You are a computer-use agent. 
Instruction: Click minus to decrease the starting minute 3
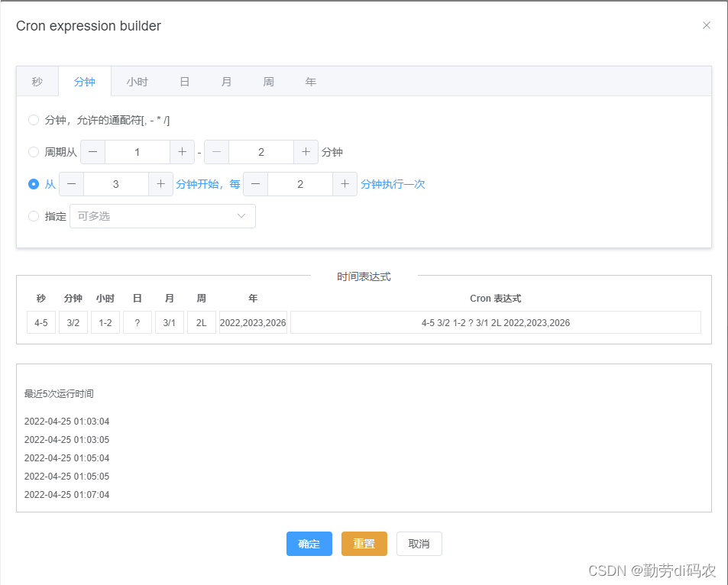[71, 184]
